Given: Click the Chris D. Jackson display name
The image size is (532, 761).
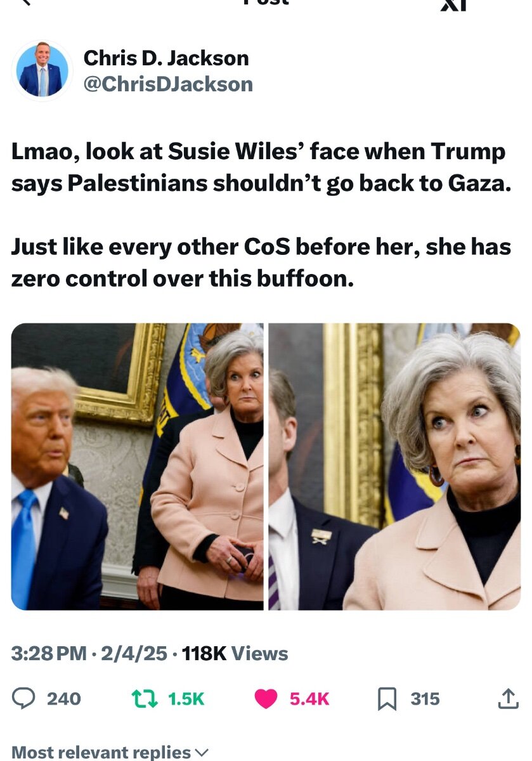Looking at the screenshot, I should (166, 58).
